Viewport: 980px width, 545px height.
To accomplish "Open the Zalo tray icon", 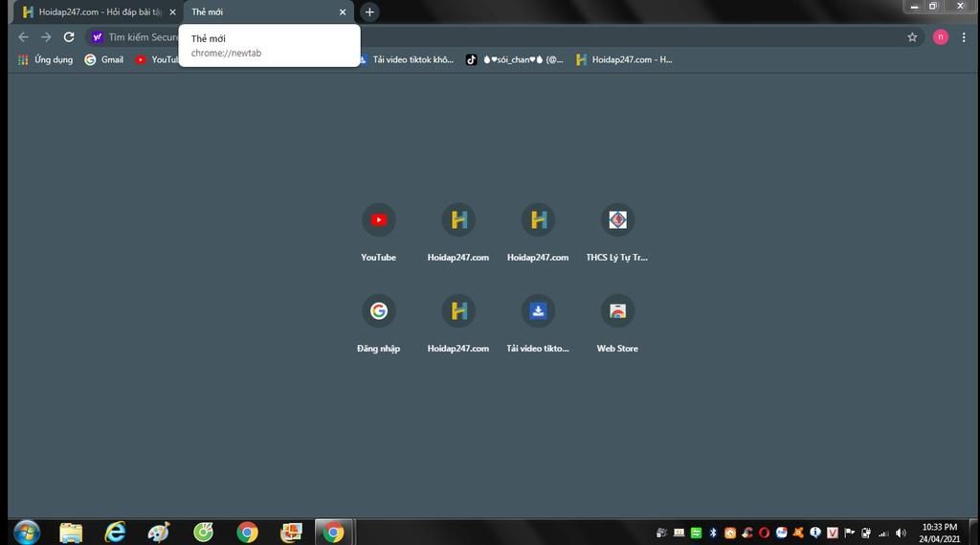I will [x=781, y=534].
